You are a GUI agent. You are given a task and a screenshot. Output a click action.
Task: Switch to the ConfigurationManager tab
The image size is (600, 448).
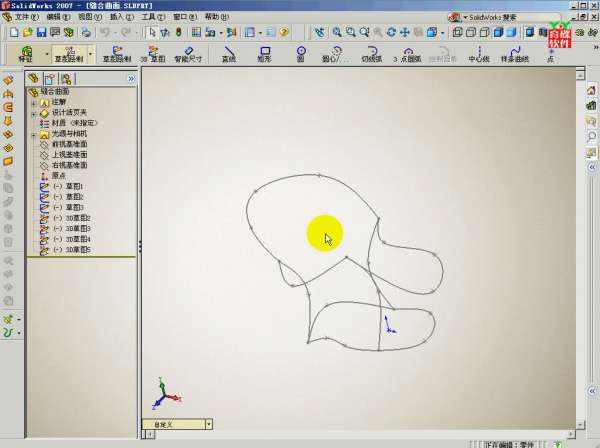pyautogui.click(x=66, y=79)
